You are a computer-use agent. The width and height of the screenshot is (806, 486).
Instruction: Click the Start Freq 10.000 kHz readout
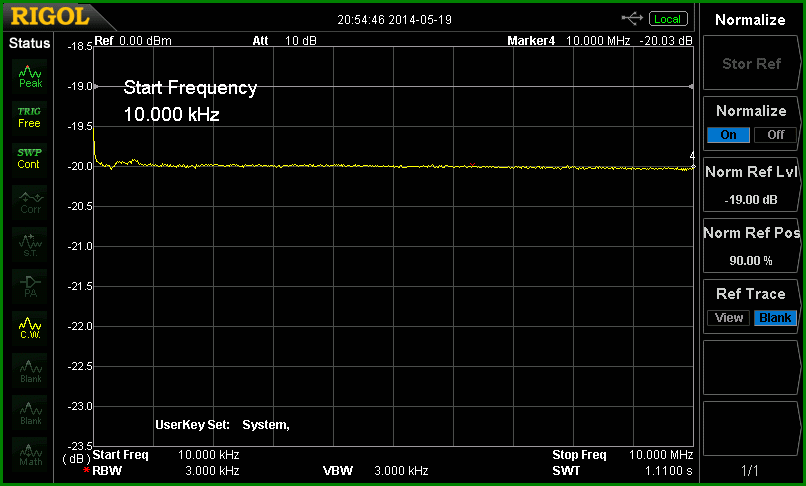pos(166,455)
